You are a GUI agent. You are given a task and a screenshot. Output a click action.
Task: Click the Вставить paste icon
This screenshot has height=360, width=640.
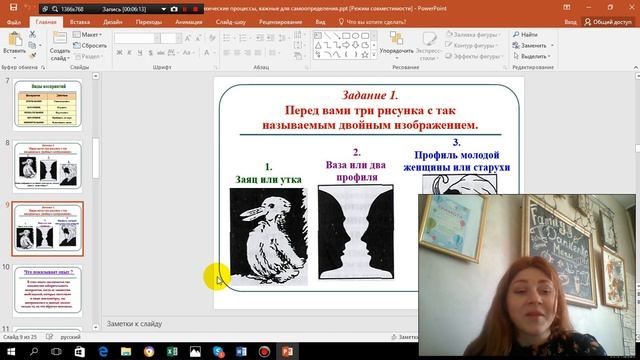click(x=15, y=40)
